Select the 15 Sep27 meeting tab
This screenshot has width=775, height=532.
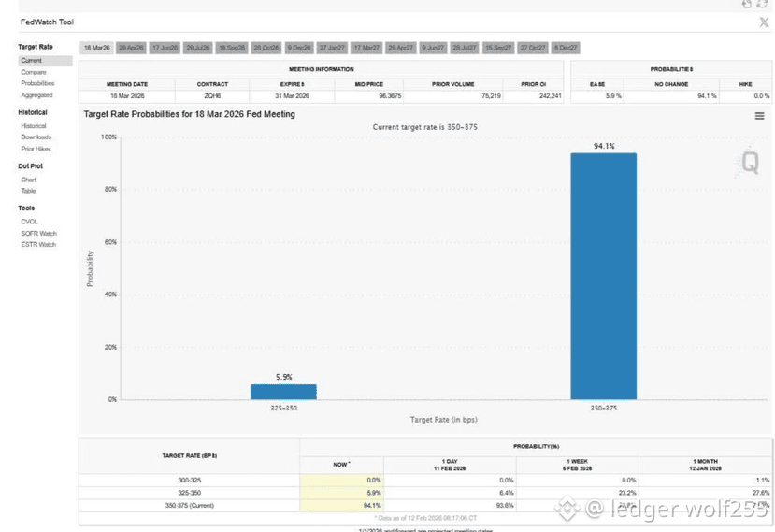(x=498, y=48)
